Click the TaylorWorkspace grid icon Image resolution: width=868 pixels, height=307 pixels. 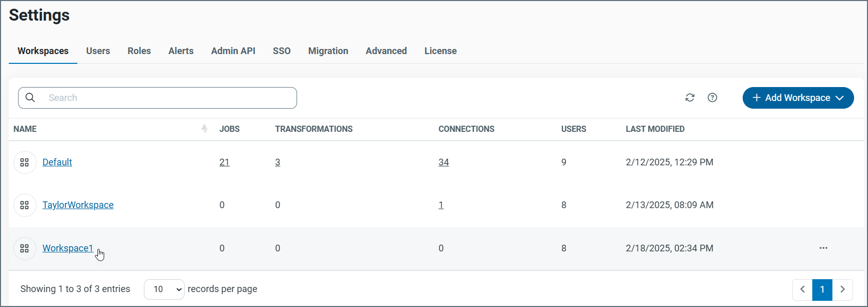coord(24,206)
